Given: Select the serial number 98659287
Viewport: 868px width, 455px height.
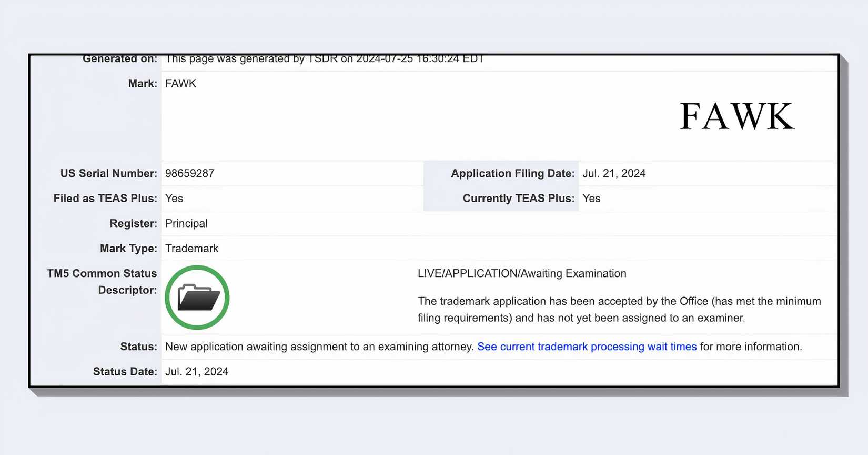Looking at the screenshot, I should pyautogui.click(x=190, y=173).
